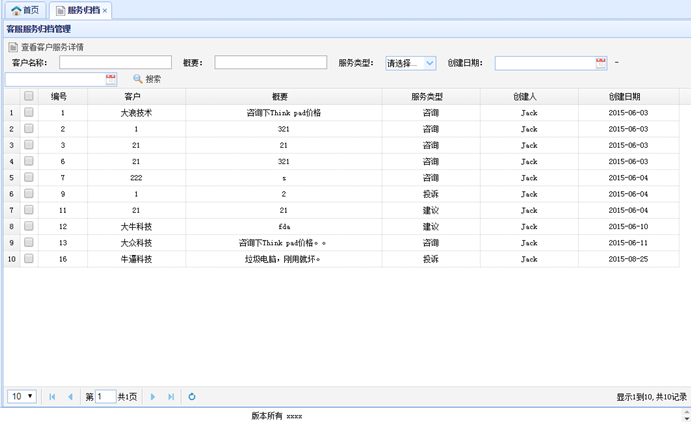
Task: Click the 大浪技术 customer cell
Action: coord(136,113)
